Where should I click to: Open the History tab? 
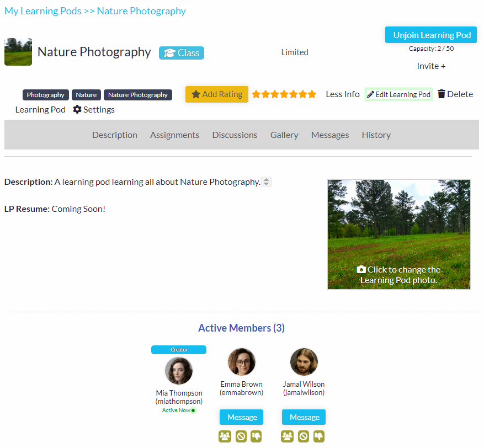pyautogui.click(x=376, y=135)
